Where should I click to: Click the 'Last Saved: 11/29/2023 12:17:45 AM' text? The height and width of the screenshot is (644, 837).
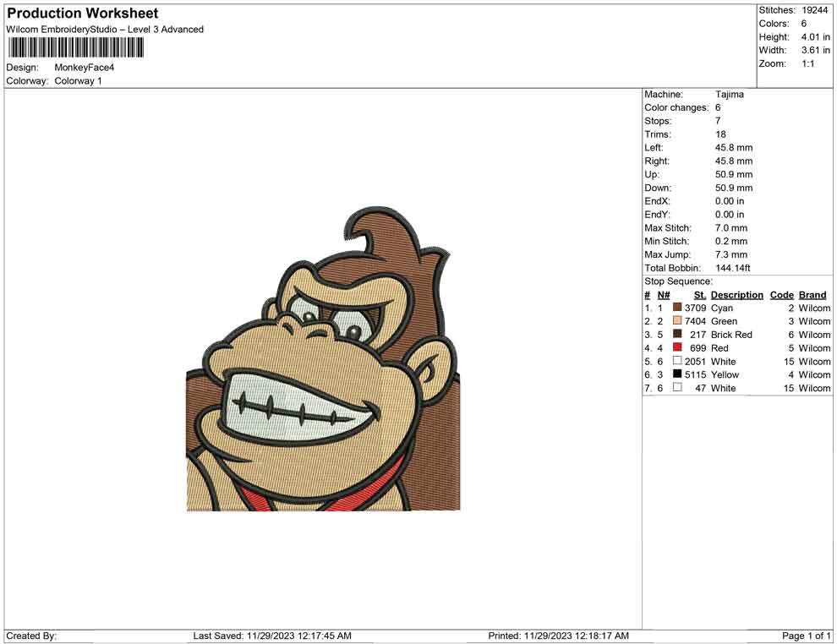272,636
